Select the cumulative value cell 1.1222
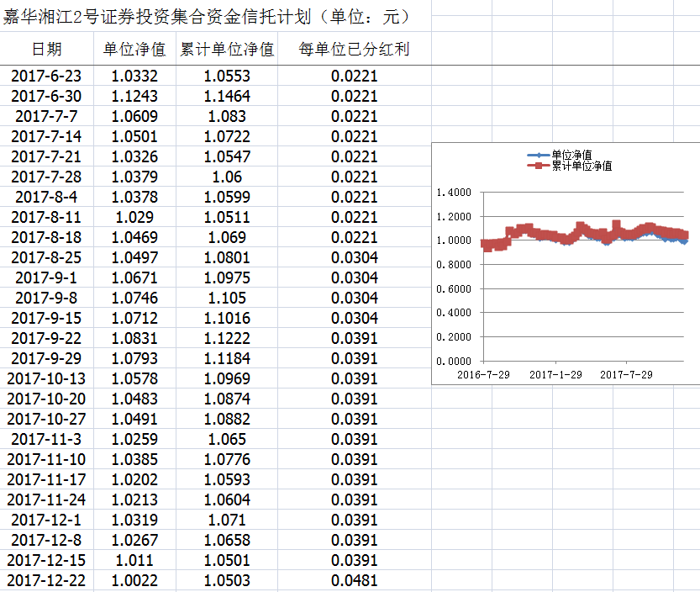700x592 pixels. pos(226,339)
